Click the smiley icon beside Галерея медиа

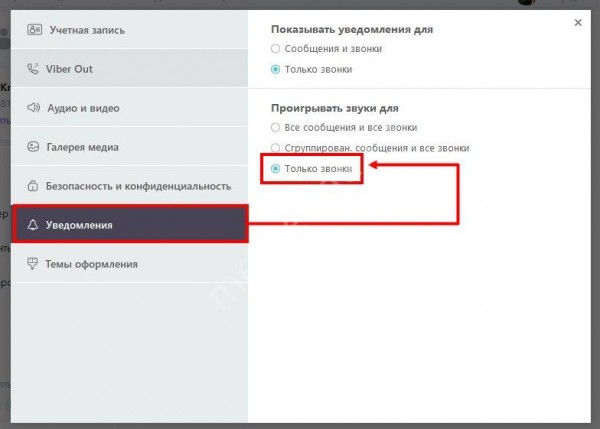pyautogui.click(x=33, y=147)
